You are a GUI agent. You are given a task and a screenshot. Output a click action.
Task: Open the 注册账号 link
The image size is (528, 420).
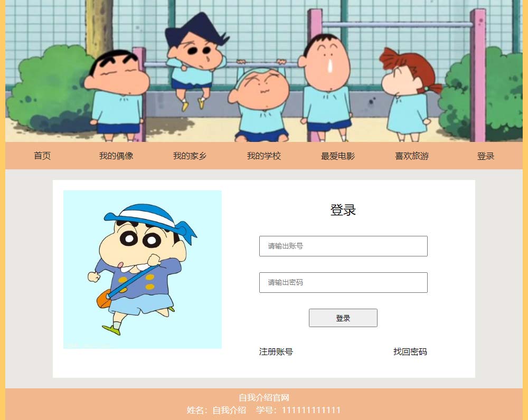[x=276, y=352]
